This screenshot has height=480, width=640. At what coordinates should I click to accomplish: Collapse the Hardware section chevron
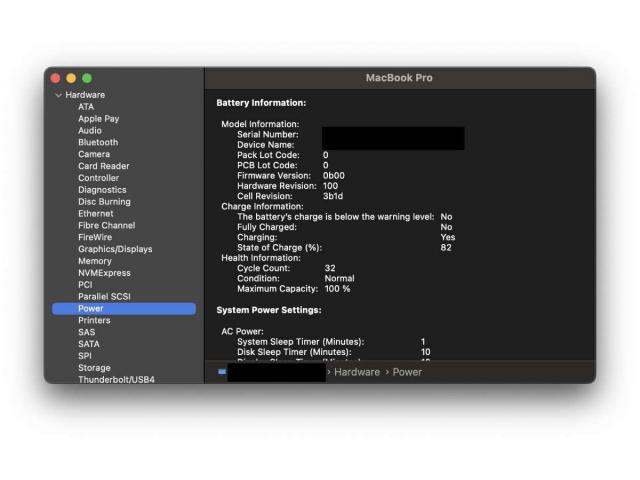pyautogui.click(x=59, y=95)
